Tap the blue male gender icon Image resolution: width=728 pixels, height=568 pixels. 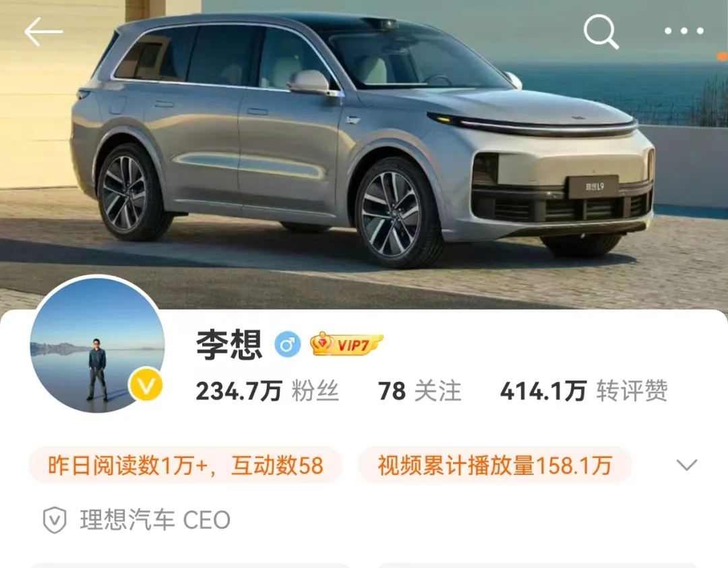pos(287,345)
